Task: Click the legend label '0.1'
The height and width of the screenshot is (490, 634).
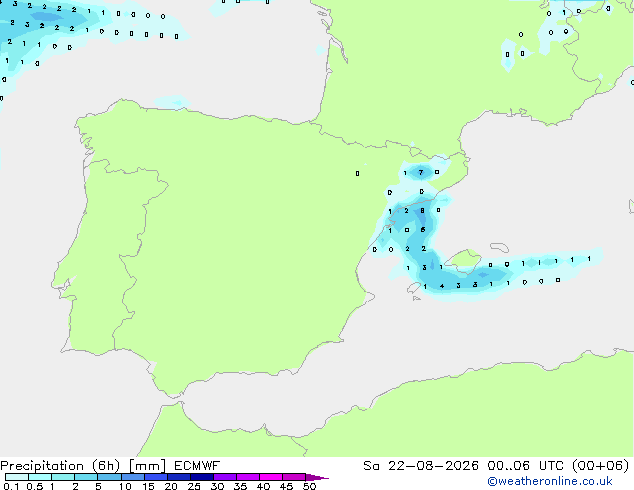Action: click(11, 486)
